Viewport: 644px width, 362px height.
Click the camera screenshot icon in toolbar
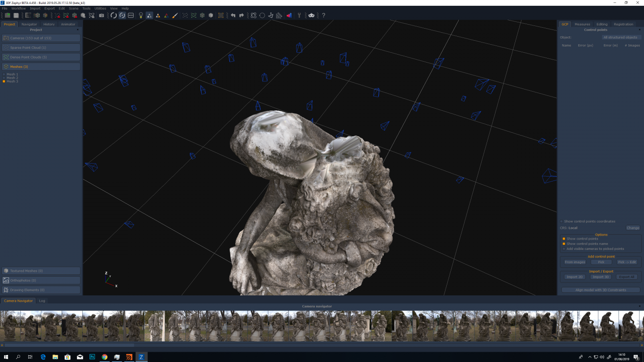(x=102, y=15)
